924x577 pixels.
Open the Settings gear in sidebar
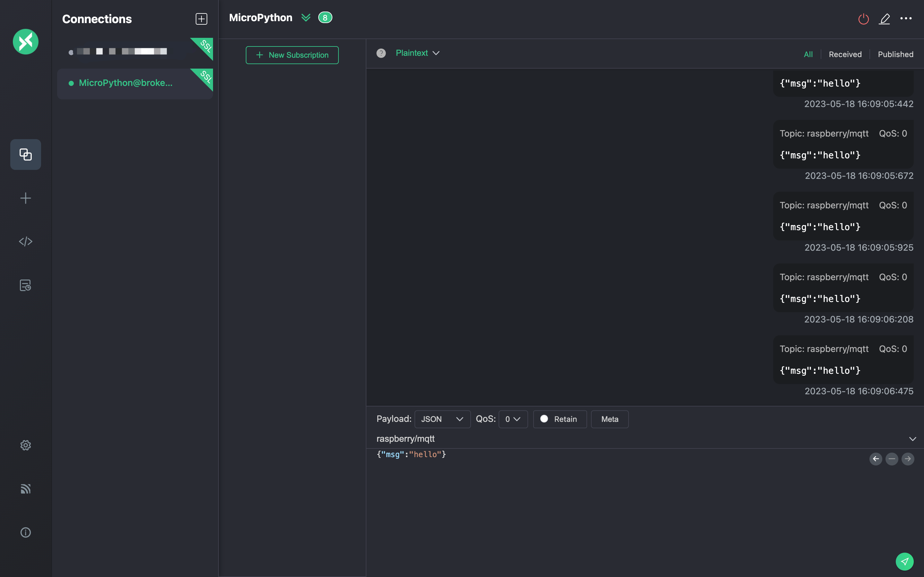click(x=26, y=445)
